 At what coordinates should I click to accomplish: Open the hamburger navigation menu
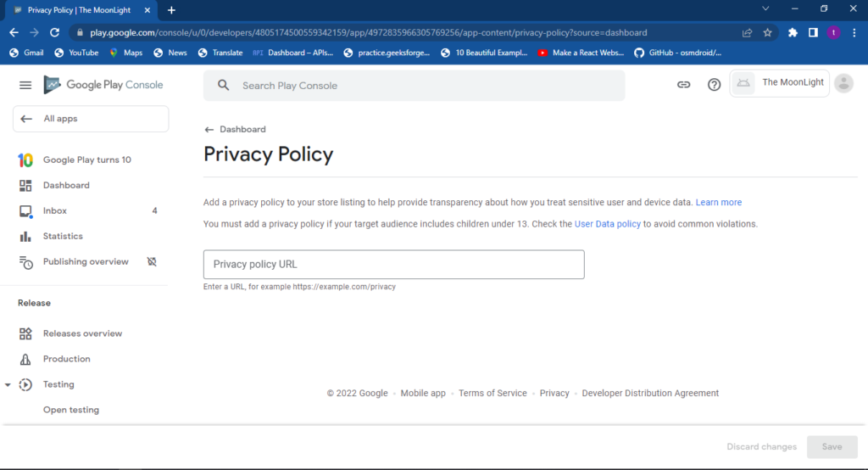tap(25, 85)
